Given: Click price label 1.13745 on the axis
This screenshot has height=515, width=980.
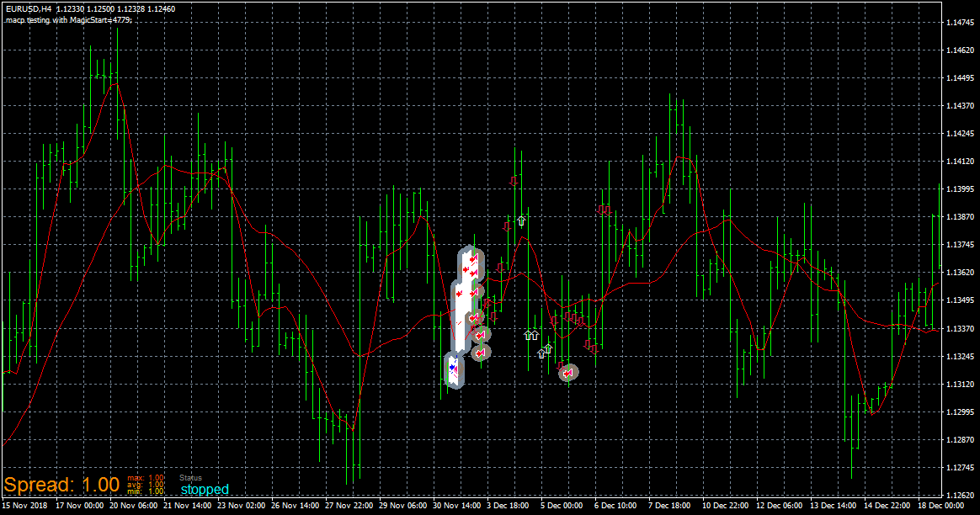Looking at the screenshot, I should tap(960, 245).
